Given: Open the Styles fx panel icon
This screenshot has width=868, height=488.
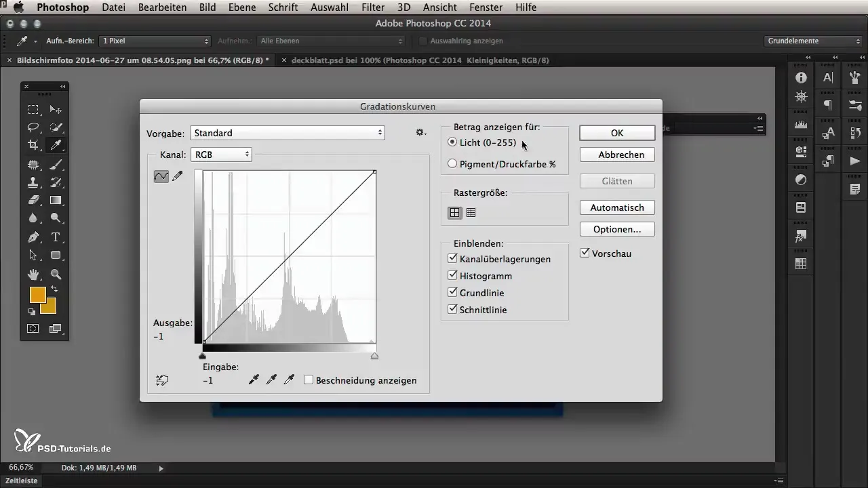Looking at the screenshot, I should point(801,236).
